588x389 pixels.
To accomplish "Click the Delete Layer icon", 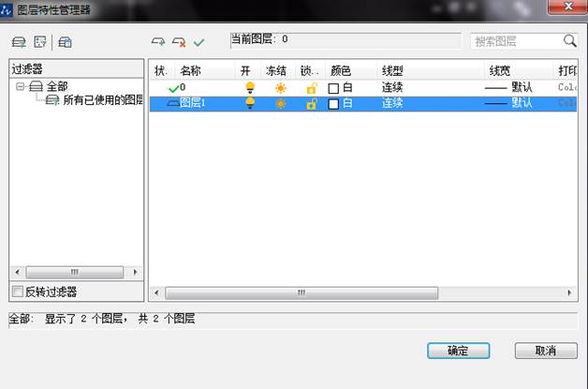I will [178, 42].
